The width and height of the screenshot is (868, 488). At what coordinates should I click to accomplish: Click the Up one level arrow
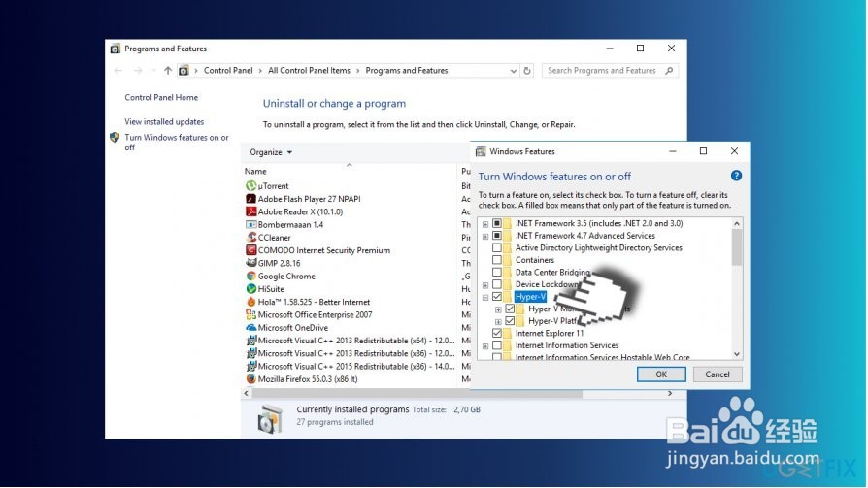pyautogui.click(x=168, y=70)
